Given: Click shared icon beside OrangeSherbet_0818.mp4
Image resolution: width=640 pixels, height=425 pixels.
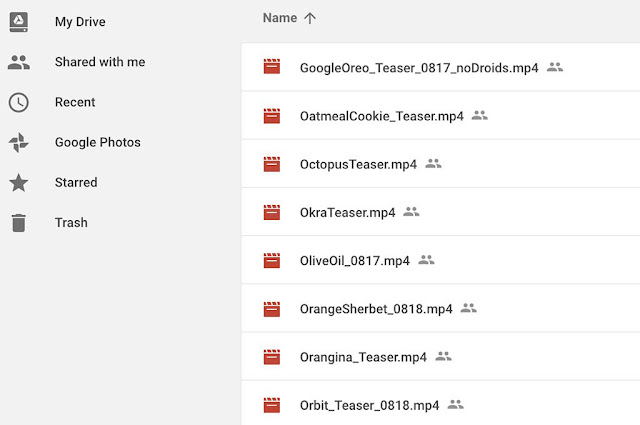Looking at the screenshot, I should click(x=469, y=308).
